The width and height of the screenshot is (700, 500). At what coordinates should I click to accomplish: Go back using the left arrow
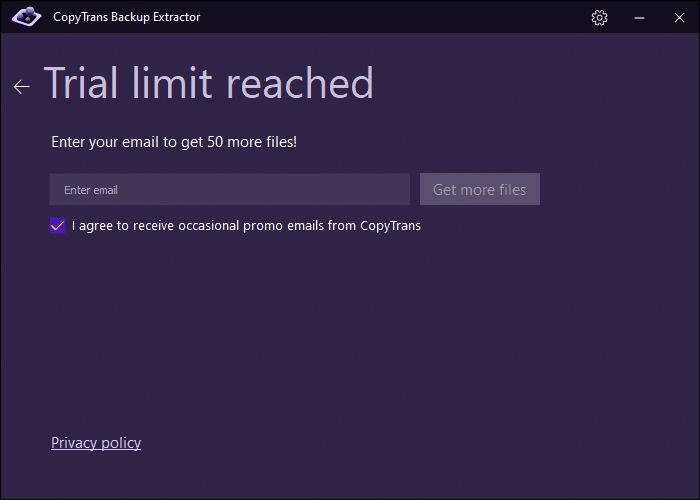point(21,86)
